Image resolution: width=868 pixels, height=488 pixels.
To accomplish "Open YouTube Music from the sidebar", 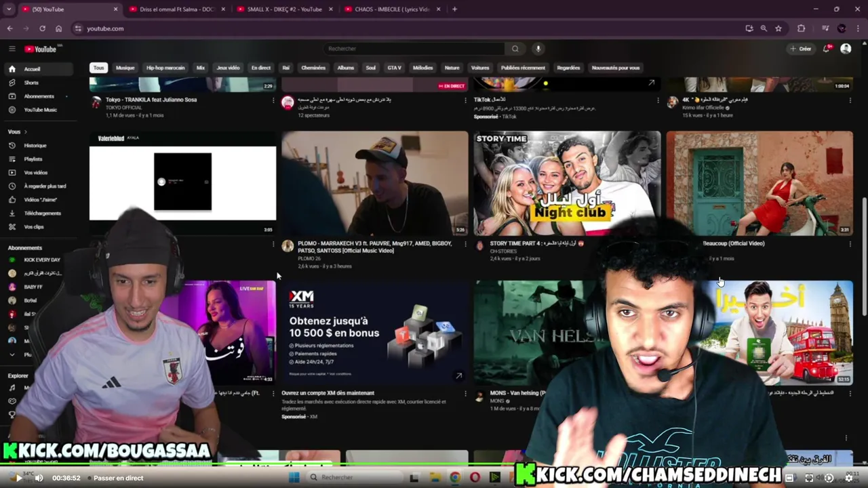I will click(x=39, y=110).
